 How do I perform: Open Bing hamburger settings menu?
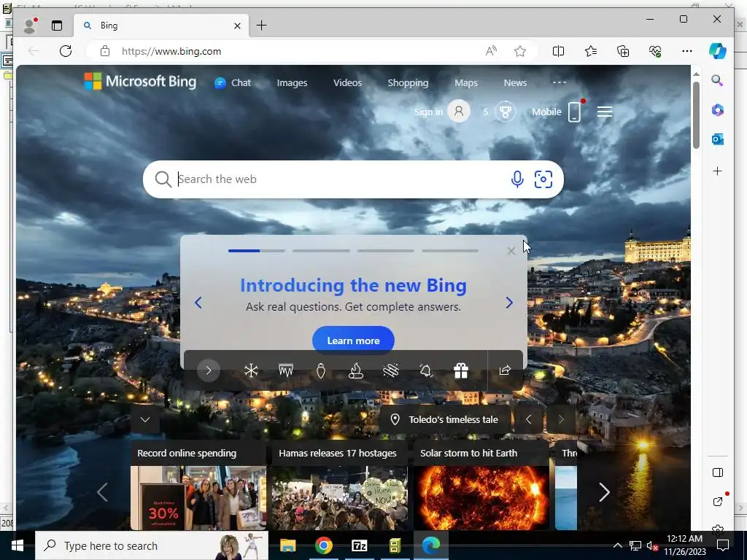[x=605, y=112]
